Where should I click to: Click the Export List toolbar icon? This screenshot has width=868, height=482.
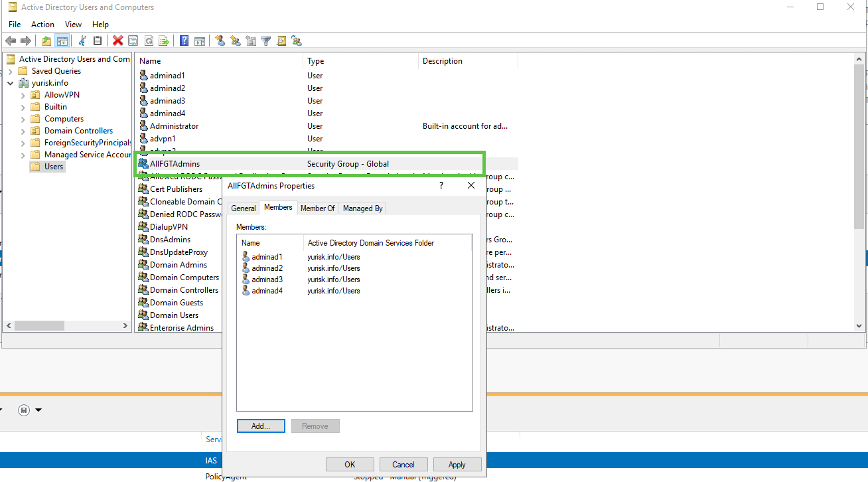point(164,41)
